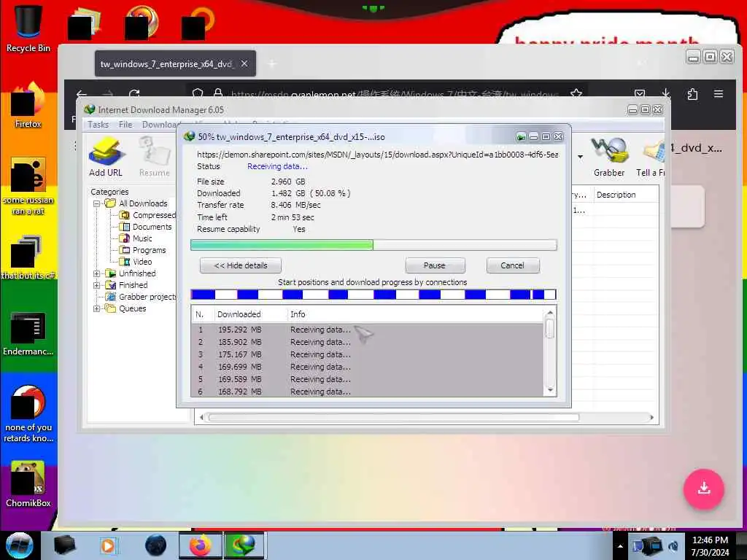Bookmark the page with the star icon
Image resolution: width=747 pixels, height=560 pixels.
coord(576,94)
